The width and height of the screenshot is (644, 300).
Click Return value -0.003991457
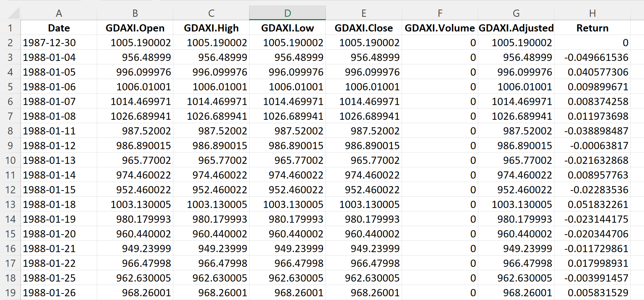coord(592,278)
